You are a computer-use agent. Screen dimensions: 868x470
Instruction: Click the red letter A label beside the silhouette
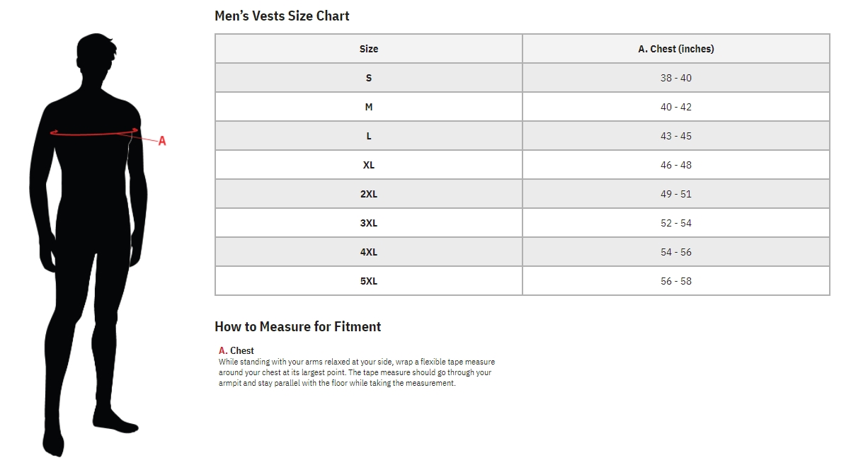(x=162, y=141)
